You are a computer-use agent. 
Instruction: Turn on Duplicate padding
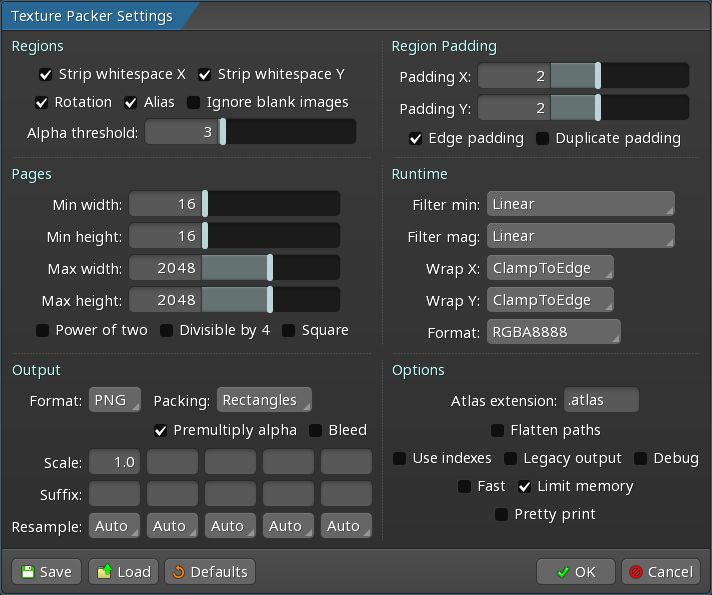[x=542, y=138]
